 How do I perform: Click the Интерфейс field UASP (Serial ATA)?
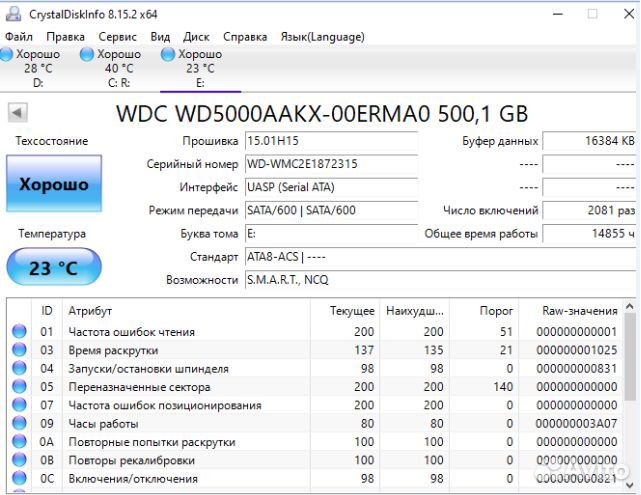[x=332, y=188]
